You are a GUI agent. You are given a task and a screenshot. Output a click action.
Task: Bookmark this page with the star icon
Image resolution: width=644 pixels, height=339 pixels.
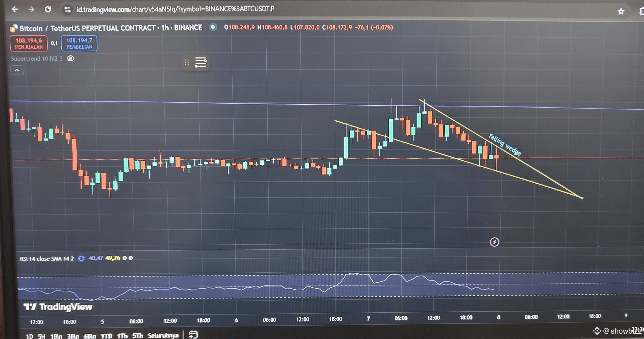click(x=621, y=12)
